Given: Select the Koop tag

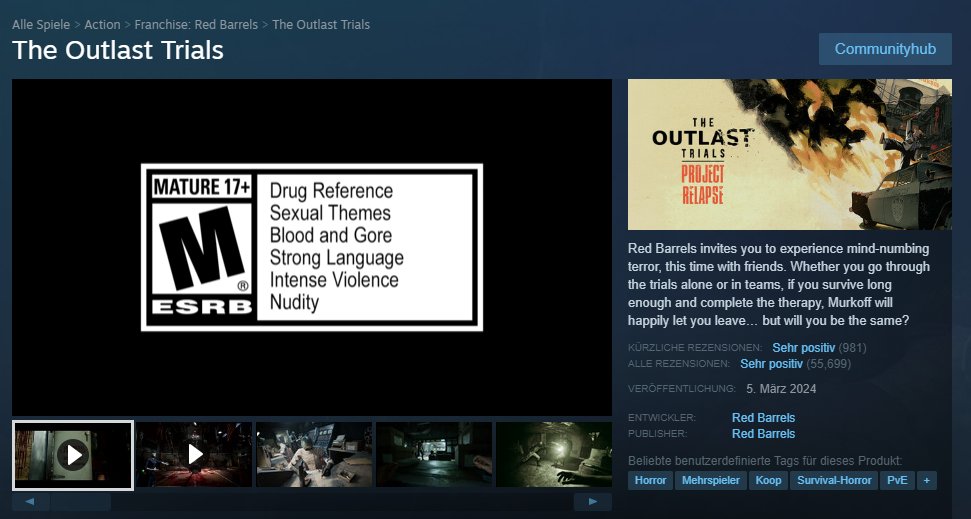Looking at the screenshot, I should (769, 480).
